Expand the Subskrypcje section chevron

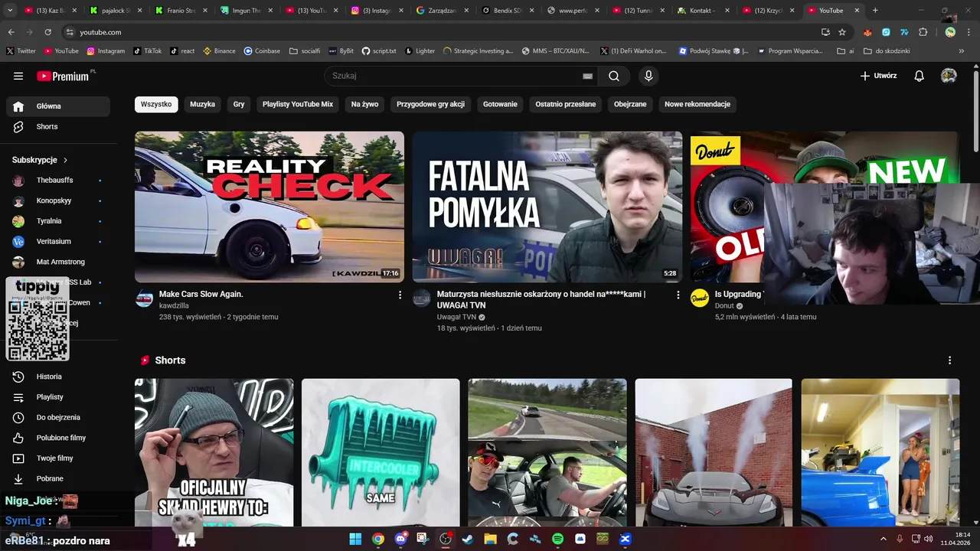tap(65, 160)
